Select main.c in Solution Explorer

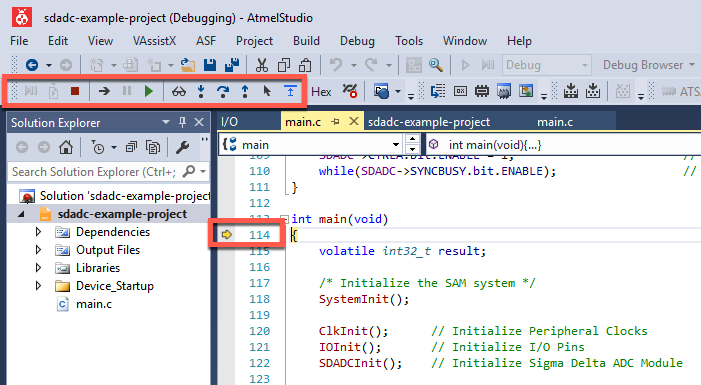click(x=94, y=304)
